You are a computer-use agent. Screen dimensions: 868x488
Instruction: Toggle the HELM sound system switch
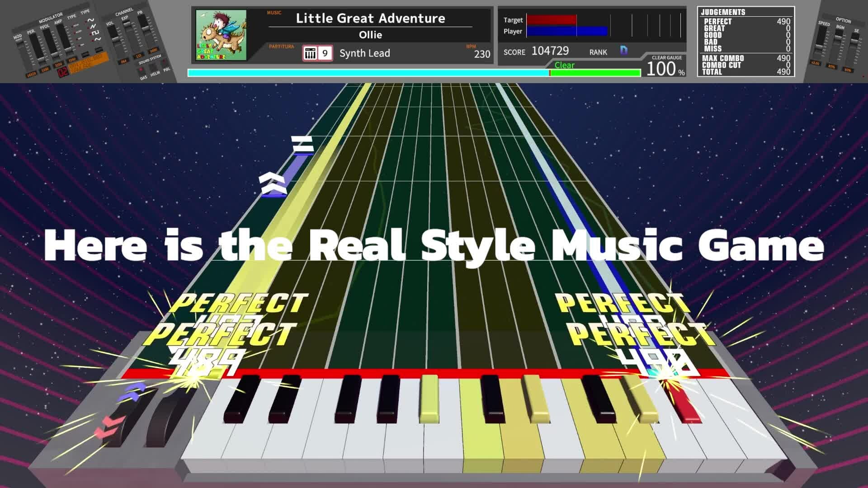click(x=153, y=67)
